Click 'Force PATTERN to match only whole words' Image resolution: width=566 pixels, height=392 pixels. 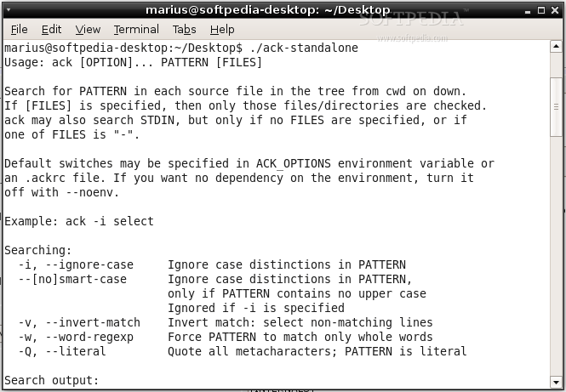coord(300,337)
